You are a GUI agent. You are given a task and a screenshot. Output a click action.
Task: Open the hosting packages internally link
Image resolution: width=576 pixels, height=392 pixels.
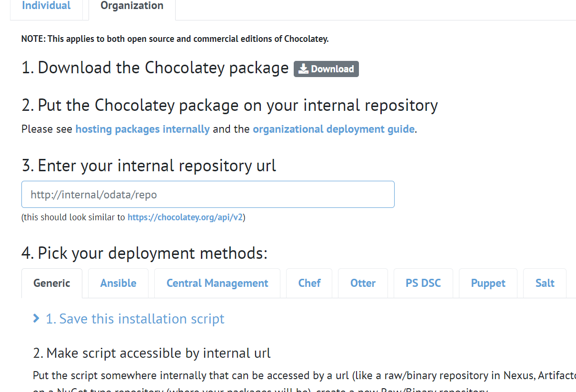point(142,129)
